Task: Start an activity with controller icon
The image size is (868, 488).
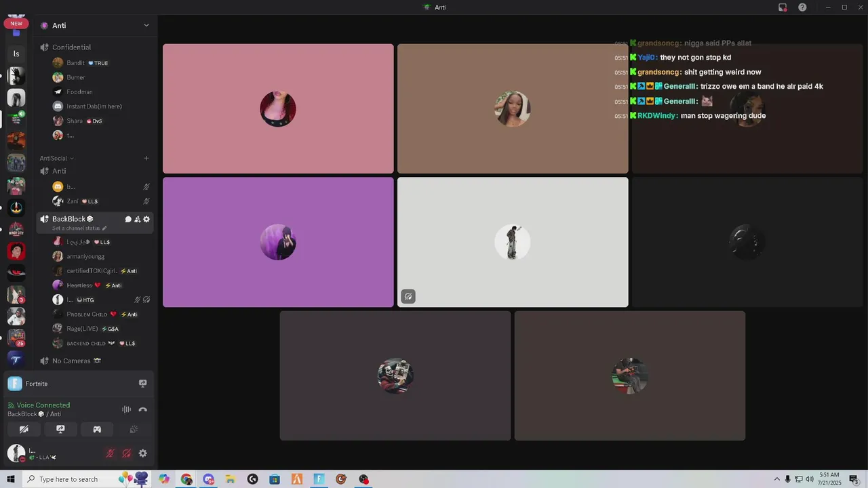Action: point(97,429)
